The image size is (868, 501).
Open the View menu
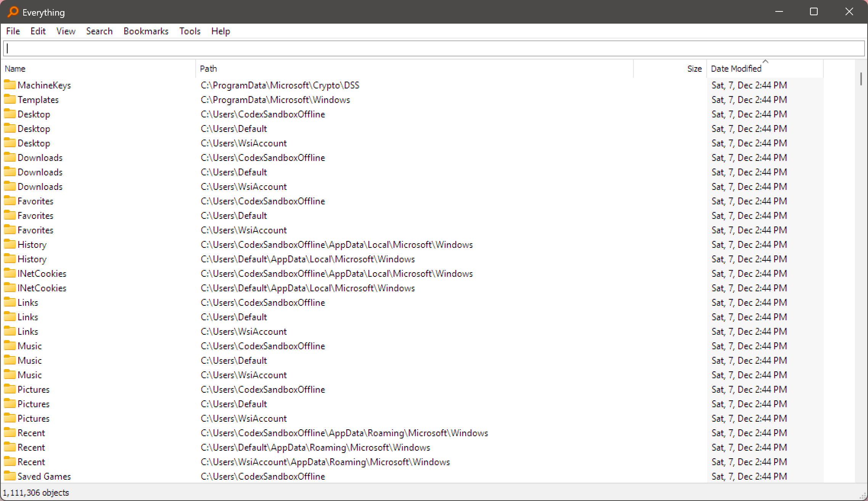pos(66,31)
